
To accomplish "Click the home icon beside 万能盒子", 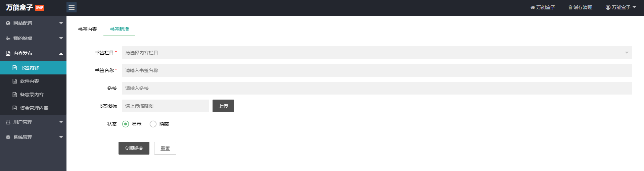I will pos(533,7).
